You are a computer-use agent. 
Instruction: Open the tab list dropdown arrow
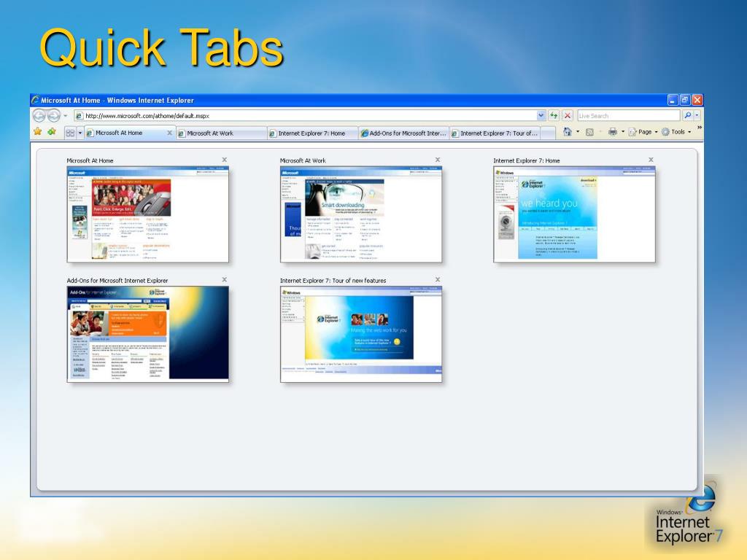80,133
